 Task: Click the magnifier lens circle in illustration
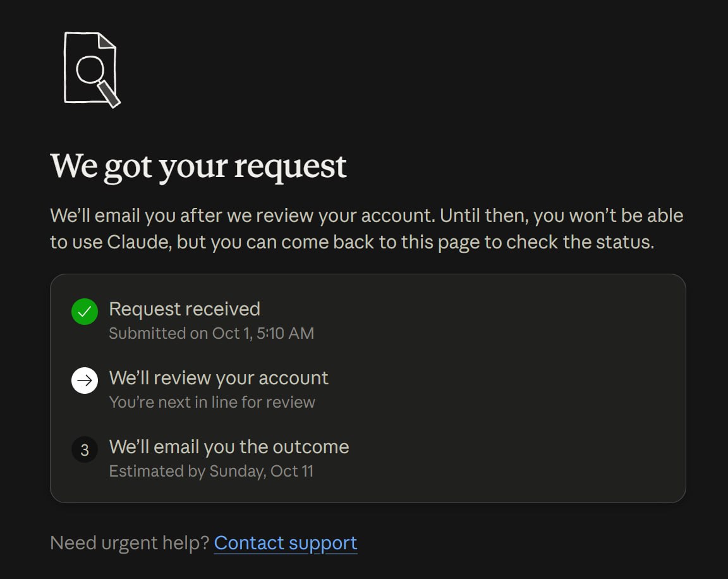point(90,70)
